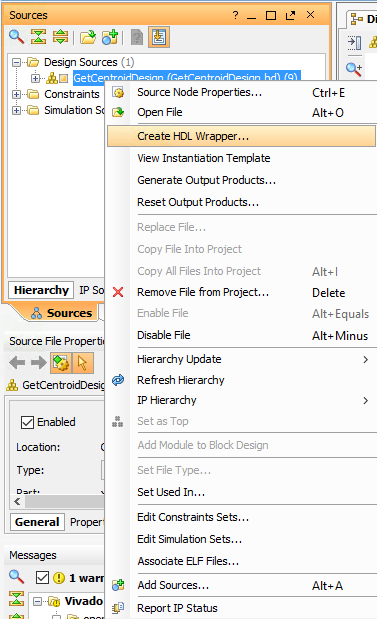
Task: Click the Open File folder icon
Action: click(88, 37)
